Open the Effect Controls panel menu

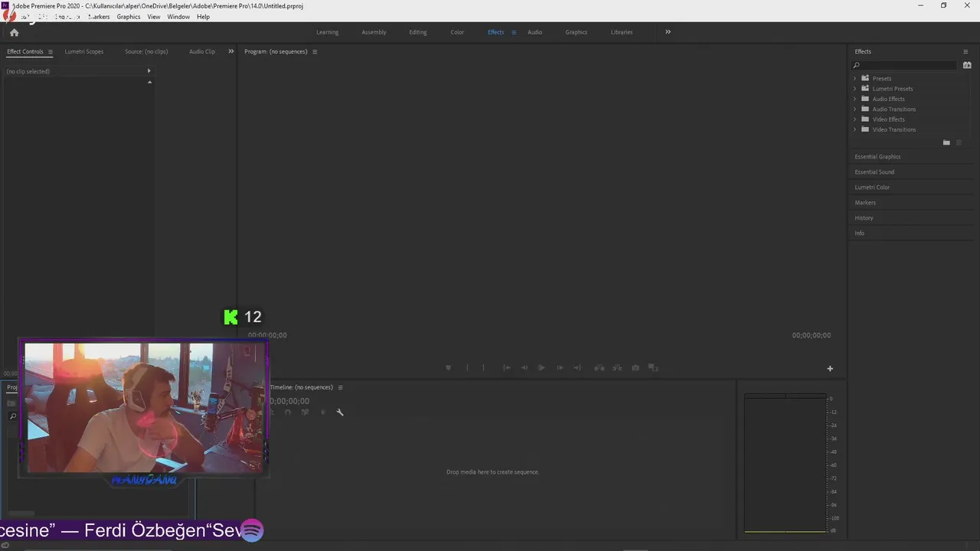click(51, 52)
